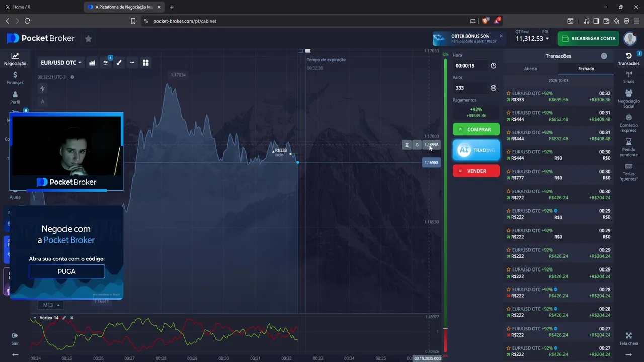644x362 pixels.
Task: Click the Transações history icon in right sidebar
Action: coord(629,59)
